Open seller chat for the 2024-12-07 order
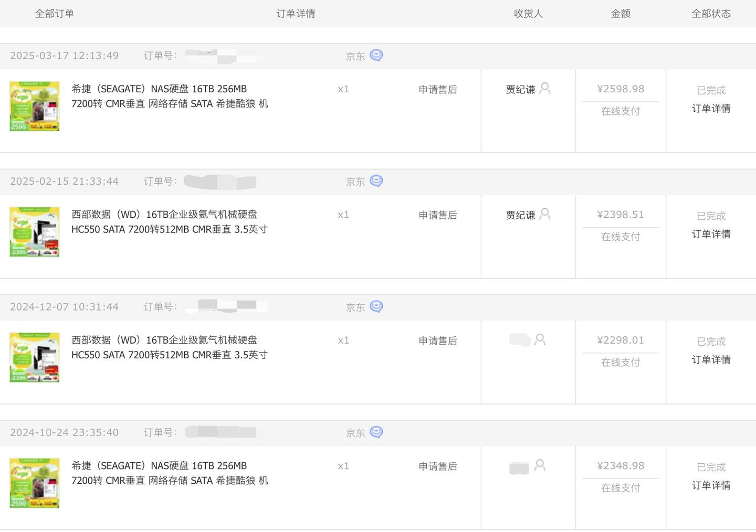Viewport: 756px width, 532px height. click(376, 306)
